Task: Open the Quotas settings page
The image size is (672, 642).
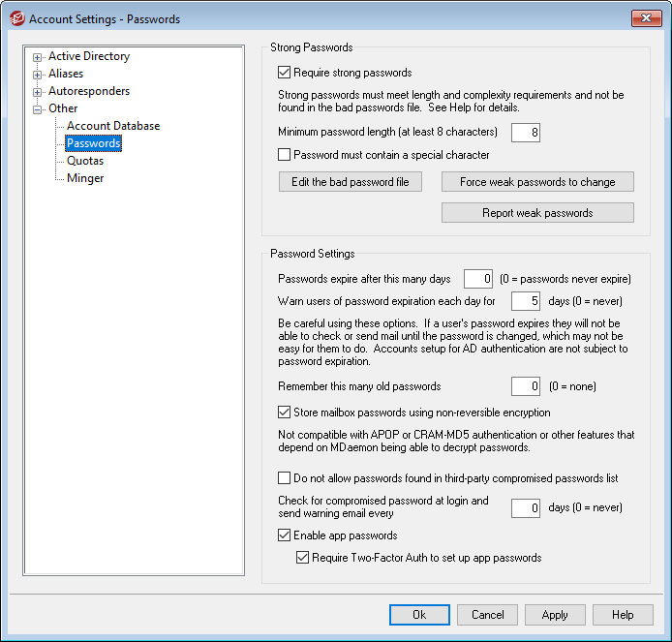Action: 85,161
